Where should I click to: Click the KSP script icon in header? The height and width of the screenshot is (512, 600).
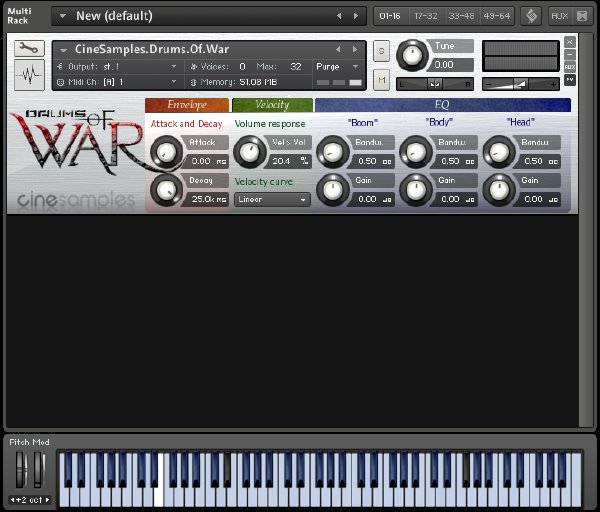[532, 16]
